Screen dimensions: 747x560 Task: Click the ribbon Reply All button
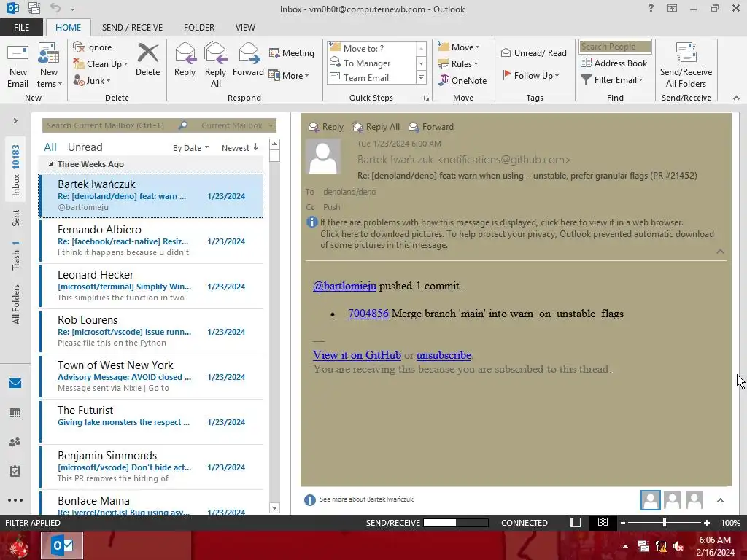click(x=215, y=65)
